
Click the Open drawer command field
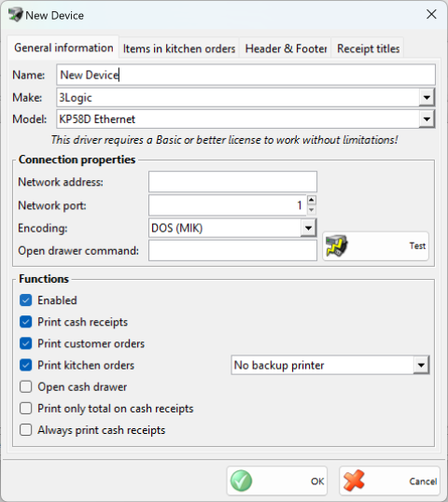(232, 250)
